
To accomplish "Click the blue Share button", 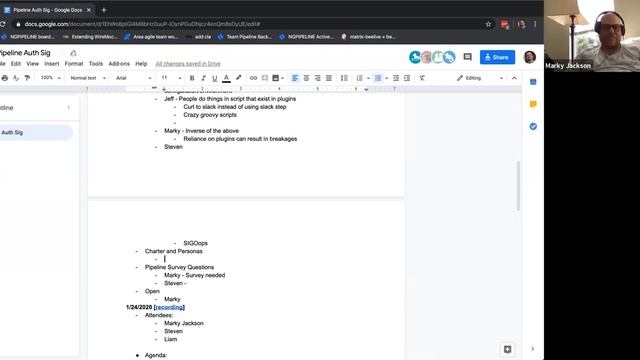I will [497, 57].
